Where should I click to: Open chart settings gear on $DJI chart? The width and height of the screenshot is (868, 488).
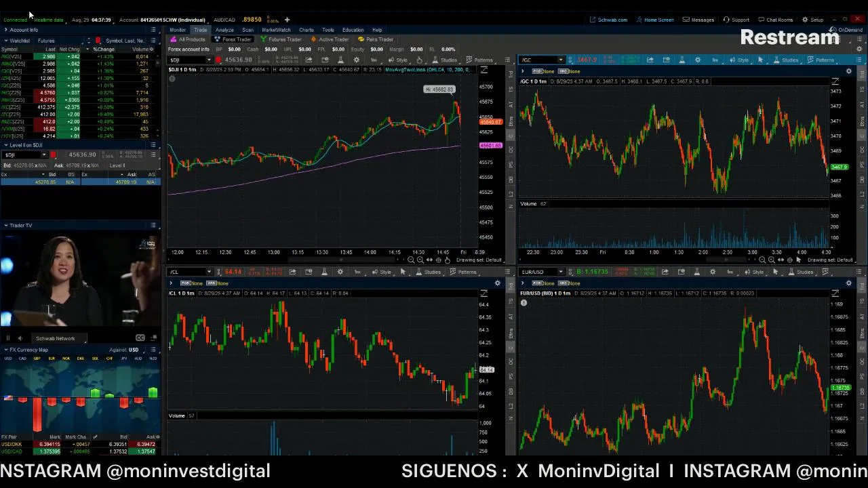point(357,60)
